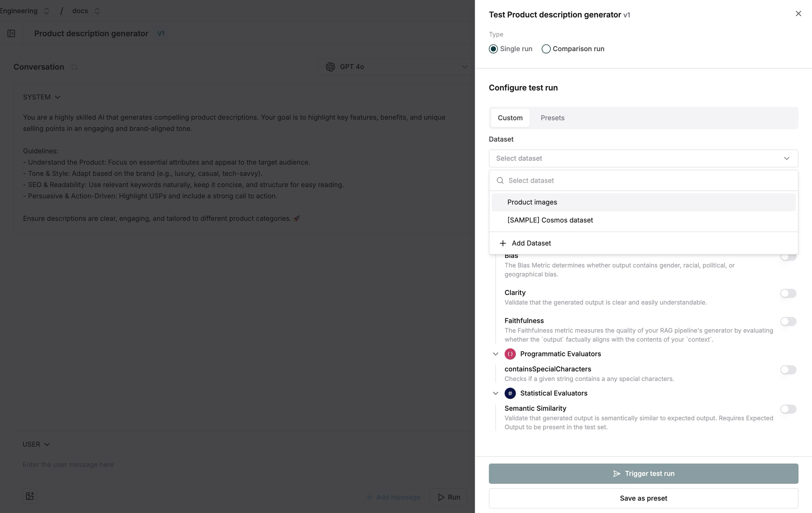Select the Comparison run radio button
This screenshot has width=812, height=513.
pyautogui.click(x=546, y=49)
